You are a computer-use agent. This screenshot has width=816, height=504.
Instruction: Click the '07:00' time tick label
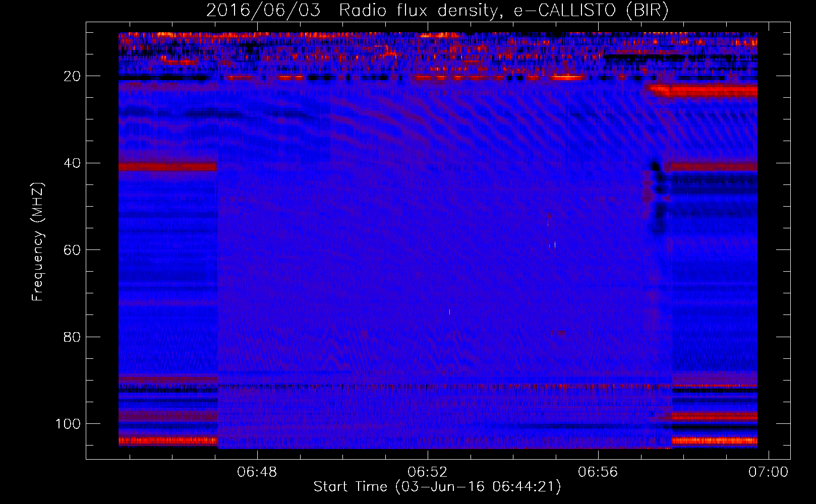768,472
